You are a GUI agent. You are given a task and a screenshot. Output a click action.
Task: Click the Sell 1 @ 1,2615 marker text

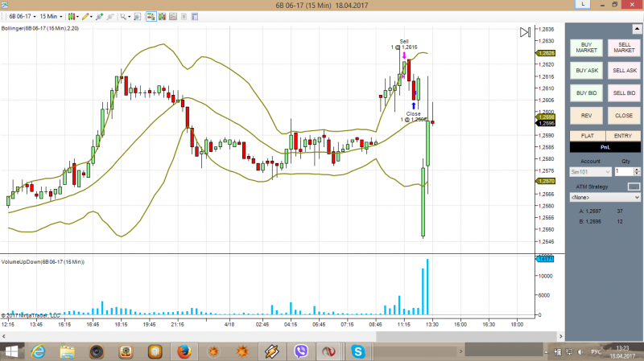[x=404, y=44]
